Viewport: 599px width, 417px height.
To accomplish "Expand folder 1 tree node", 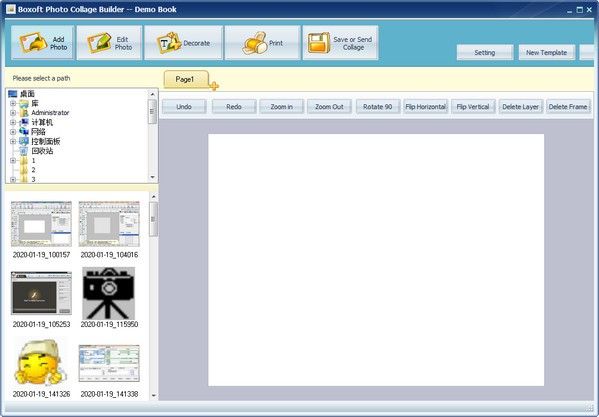I will 13,161.
